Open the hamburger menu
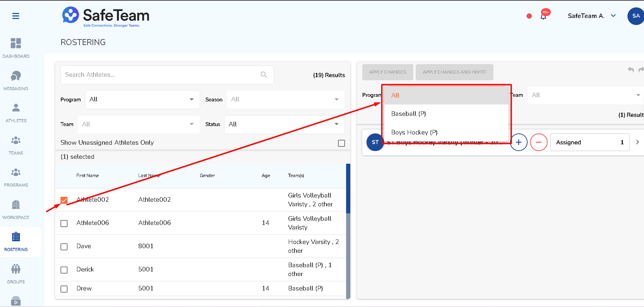This screenshot has width=644, height=307. [x=16, y=16]
